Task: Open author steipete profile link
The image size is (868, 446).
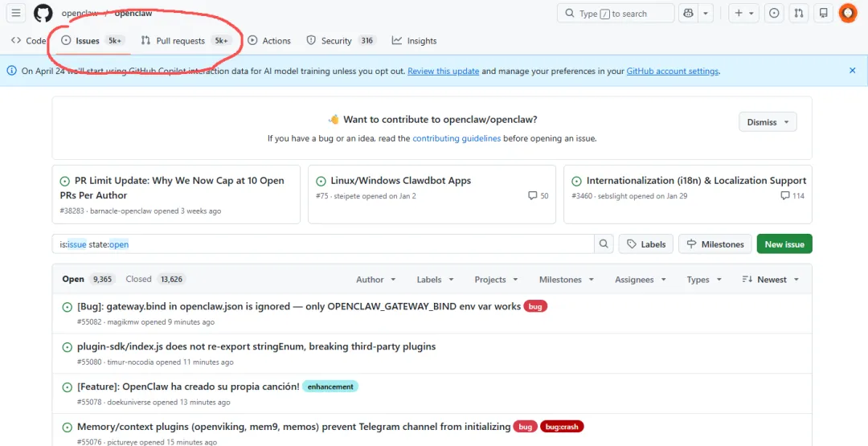Action: 346,196
